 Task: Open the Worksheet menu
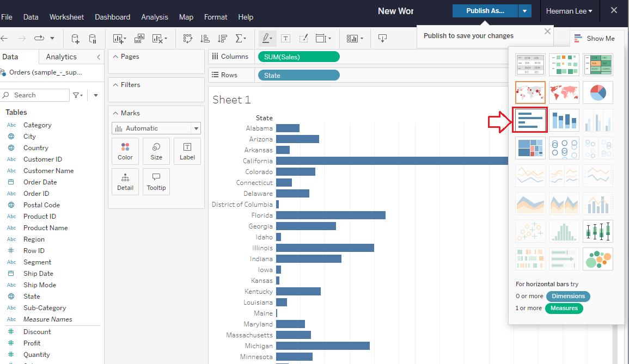click(x=66, y=17)
